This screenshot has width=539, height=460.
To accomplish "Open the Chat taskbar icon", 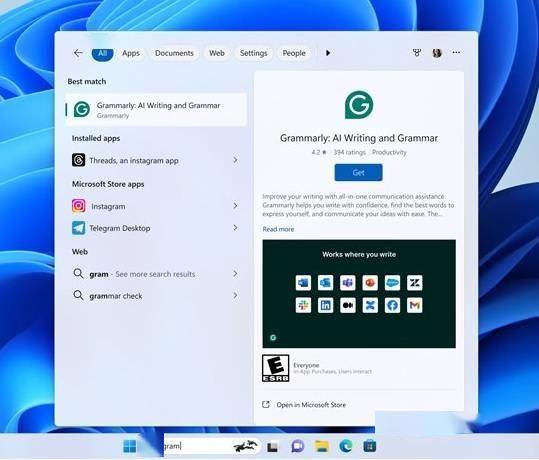I will point(297,446).
